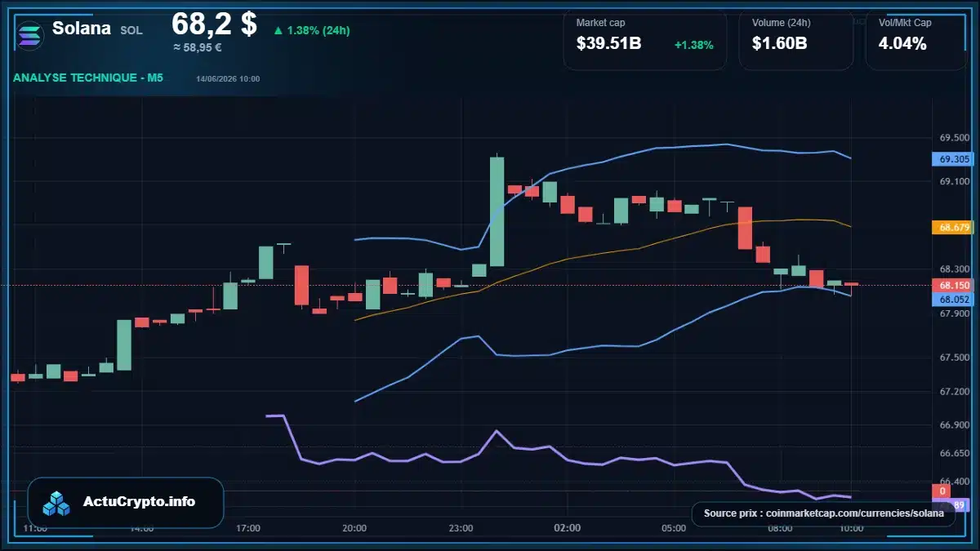Click the 68.300 price axis label
The height and width of the screenshot is (551, 980).
pyautogui.click(x=954, y=269)
